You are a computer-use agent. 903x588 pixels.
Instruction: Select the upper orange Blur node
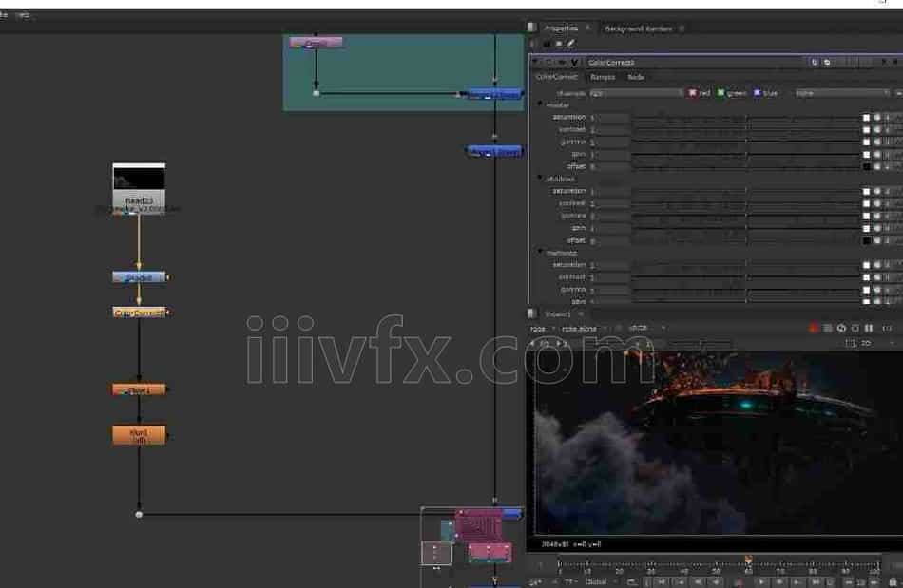coord(139,389)
